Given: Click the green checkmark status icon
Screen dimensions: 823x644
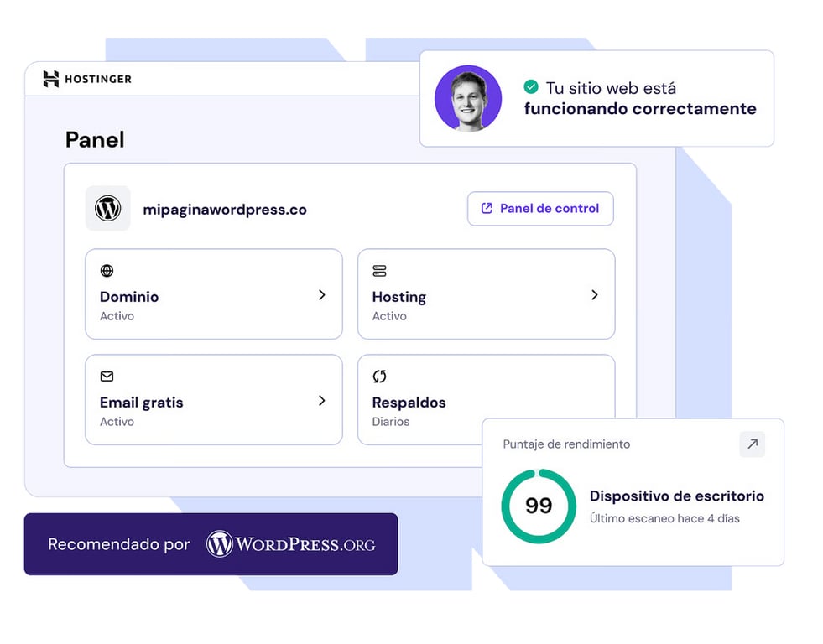Looking at the screenshot, I should pos(529,86).
